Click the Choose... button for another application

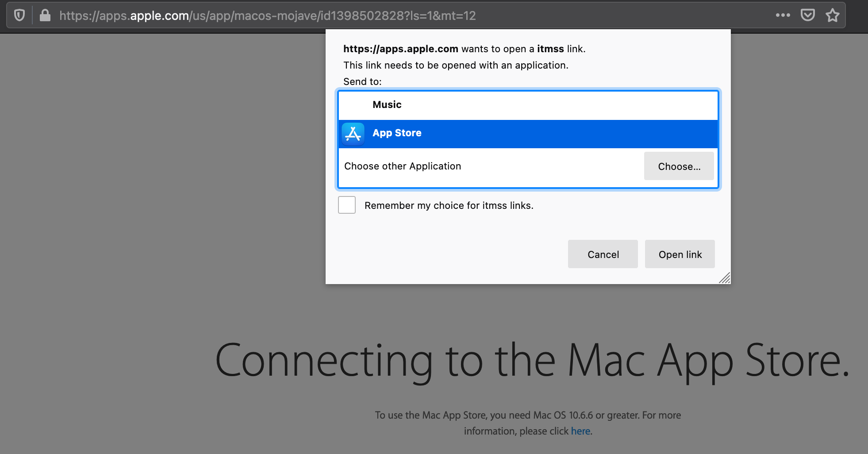click(679, 166)
